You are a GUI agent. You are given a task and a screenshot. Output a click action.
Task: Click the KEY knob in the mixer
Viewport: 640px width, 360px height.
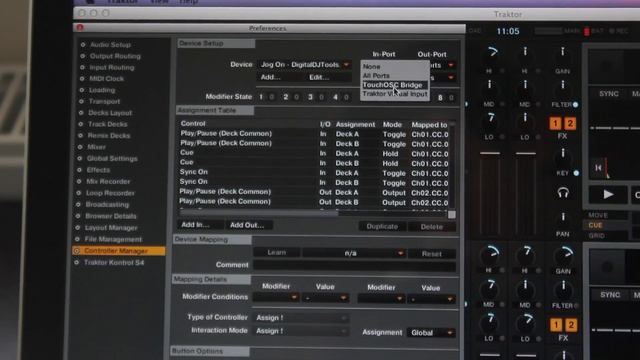[563, 154]
